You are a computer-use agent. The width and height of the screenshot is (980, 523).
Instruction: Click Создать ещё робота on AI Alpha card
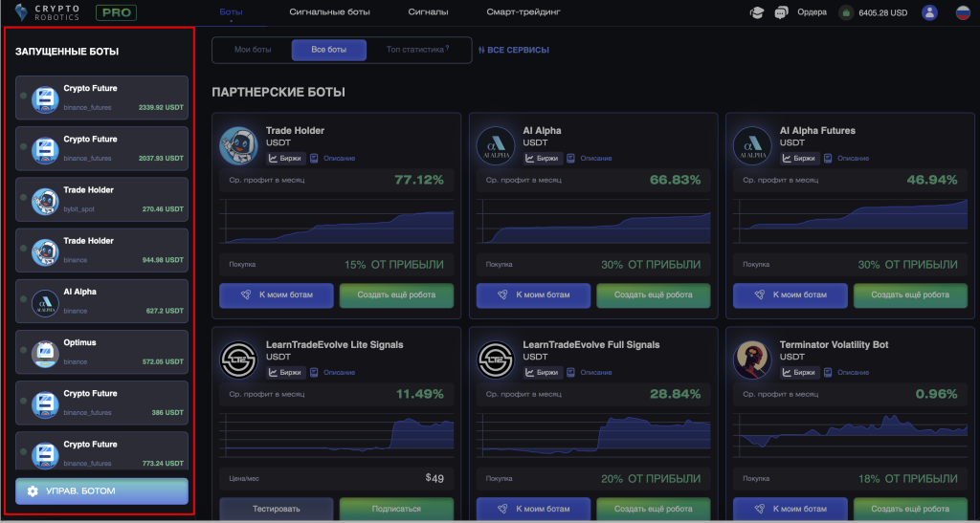(653, 294)
